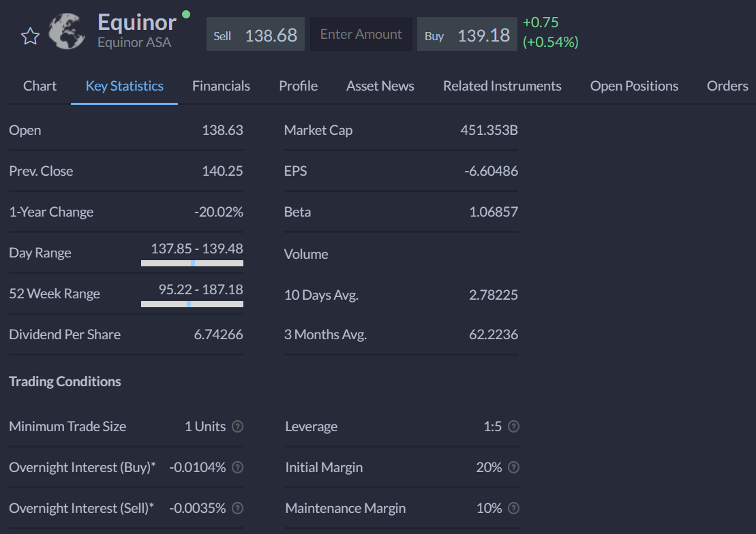View the Related Instruments tab
The height and width of the screenshot is (534, 756).
click(502, 86)
